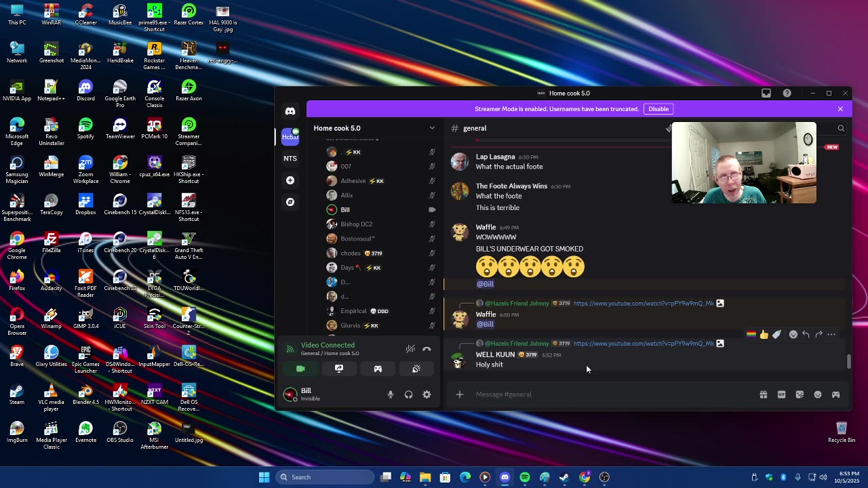Open Discord help question mark icon
This screenshot has width=868, height=488.
[787, 94]
